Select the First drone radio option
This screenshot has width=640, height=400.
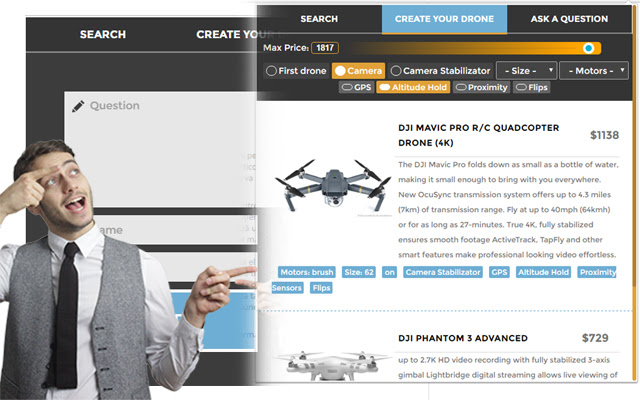tap(296, 71)
